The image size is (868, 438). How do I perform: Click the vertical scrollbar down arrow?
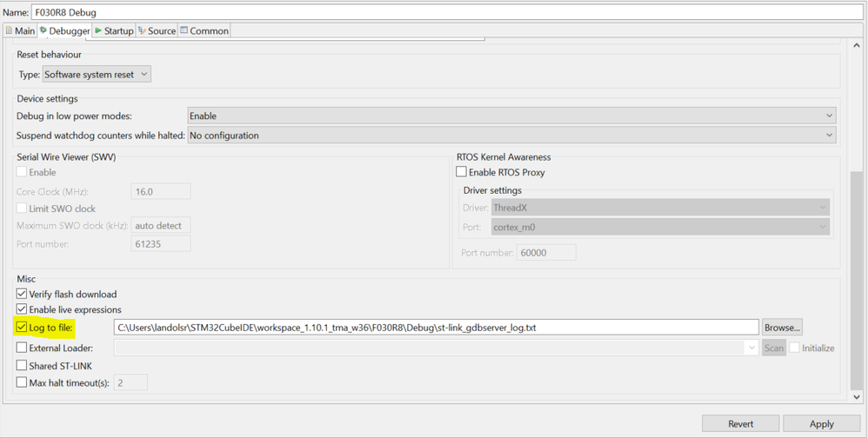pos(857,396)
